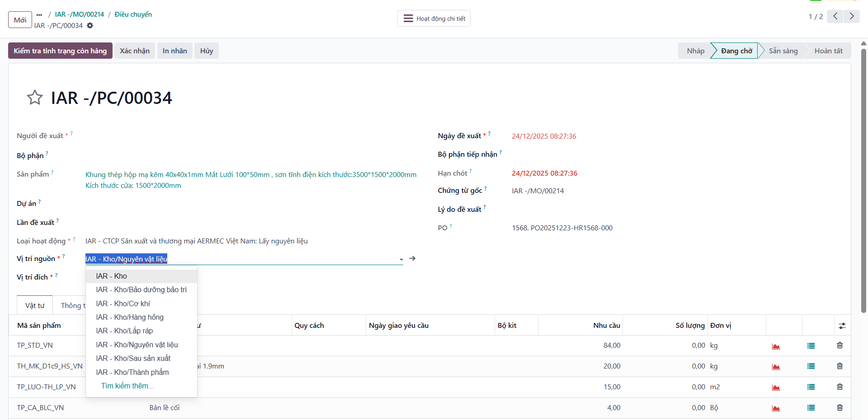Click 'Kiểm tra tình trạng còn hàng' button

[60, 51]
